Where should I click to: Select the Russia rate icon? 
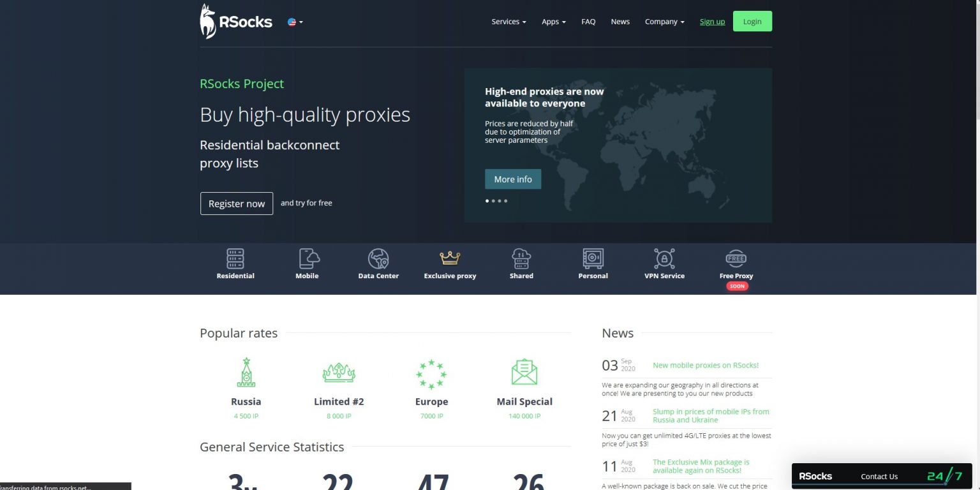(246, 371)
